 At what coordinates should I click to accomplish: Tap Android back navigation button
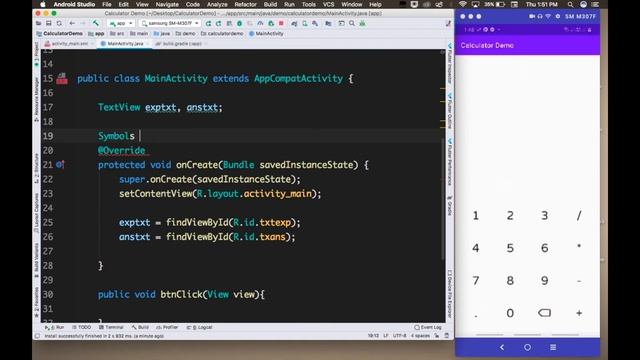pos(502,347)
